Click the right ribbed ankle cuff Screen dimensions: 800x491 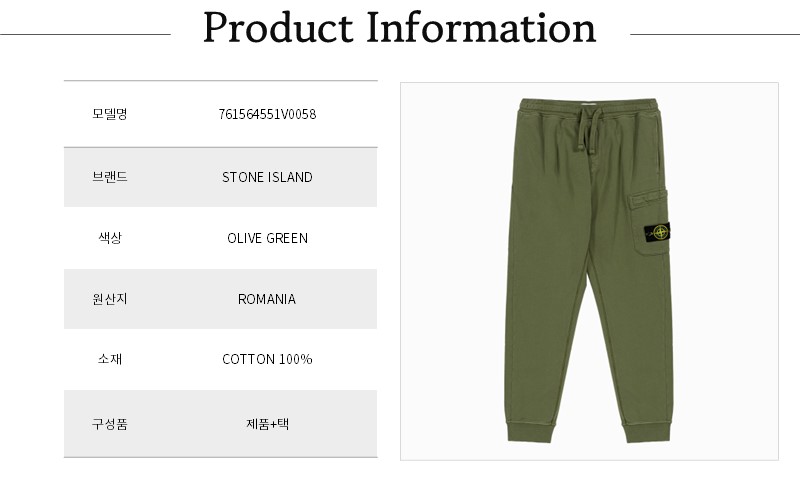point(647,428)
